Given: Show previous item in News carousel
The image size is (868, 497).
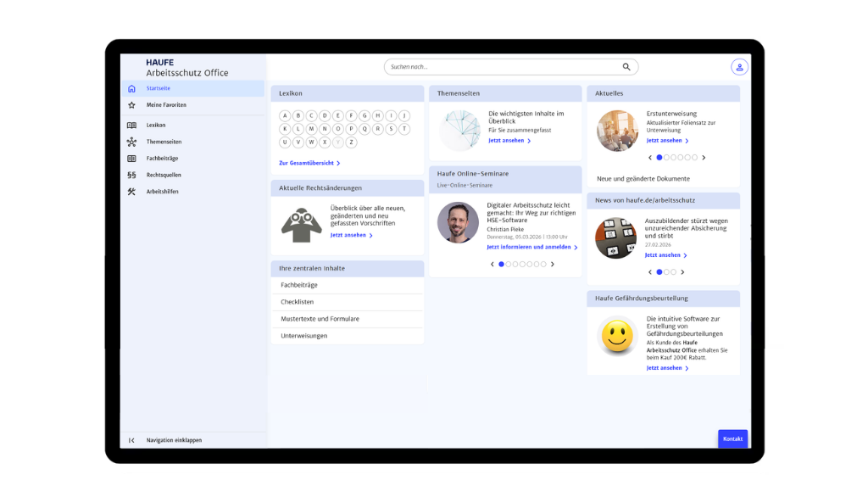Looking at the screenshot, I should pos(650,272).
